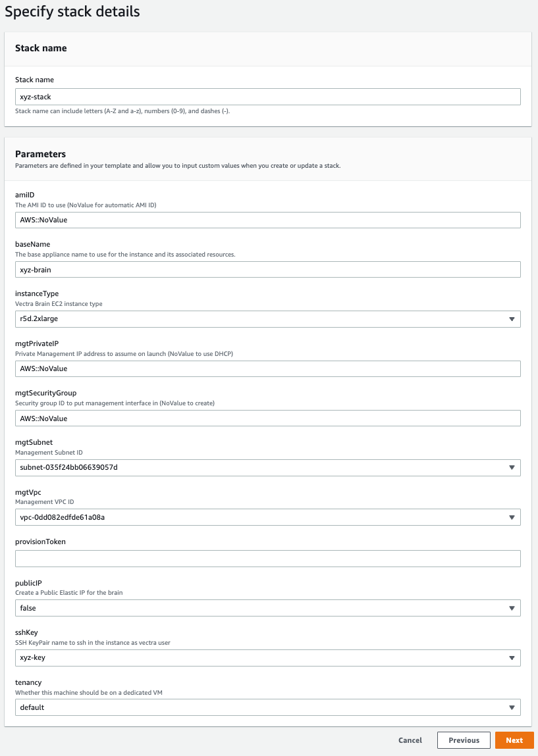The height and width of the screenshot is (756, 538).
Task: Click the Parameters section heading
Action: (40, 154)
